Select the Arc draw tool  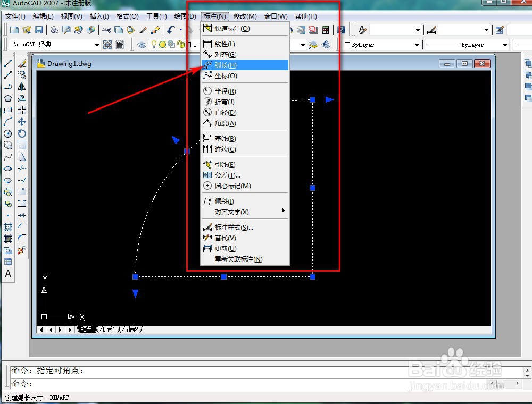click(8, 122)
